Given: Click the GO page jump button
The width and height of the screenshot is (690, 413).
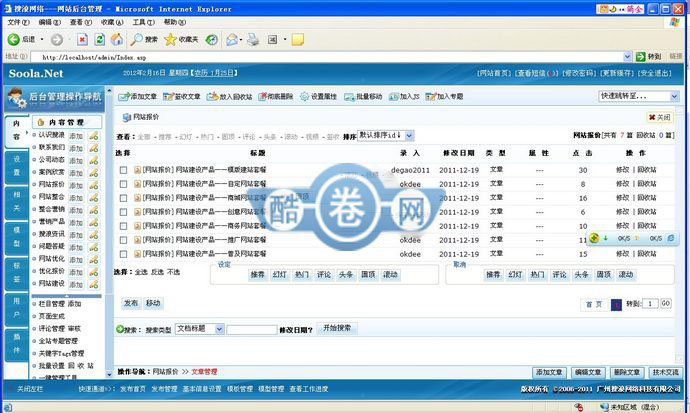Looking at the screenshot, I should point(665,303).
